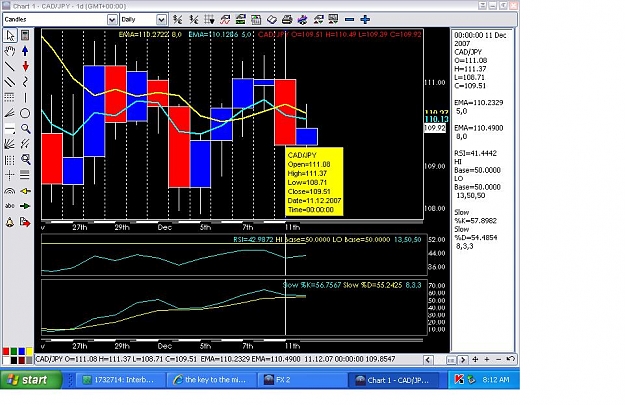Select the horizontal line tool
Viewport: 625px width, 405px height.
click(10, 129)
